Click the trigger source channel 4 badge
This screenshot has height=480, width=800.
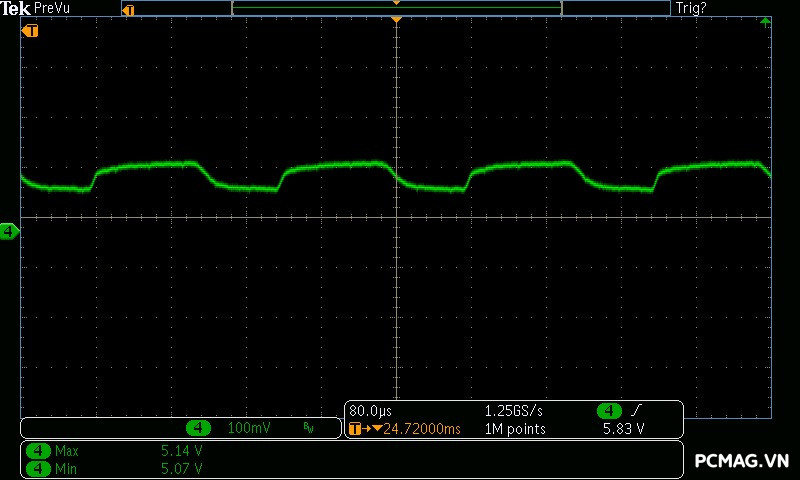point(609,411)
